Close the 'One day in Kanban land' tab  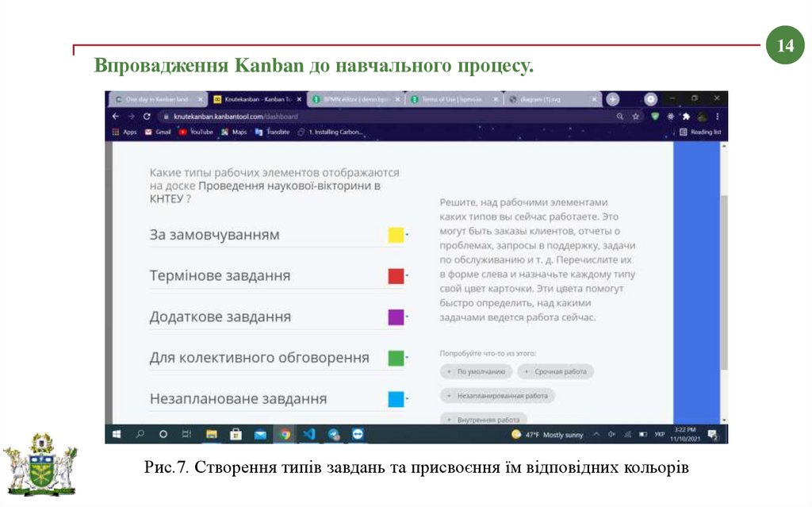[x=201, y=99]
